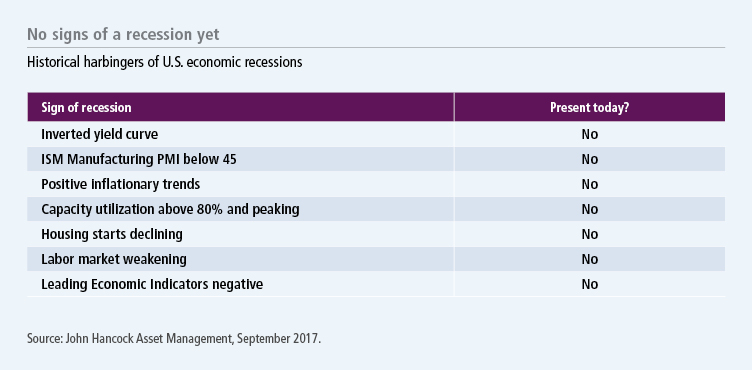Select 'Capacity utilization above 80% and peaking' row
The height and width of the screenshot is (370, 752).
376,209
